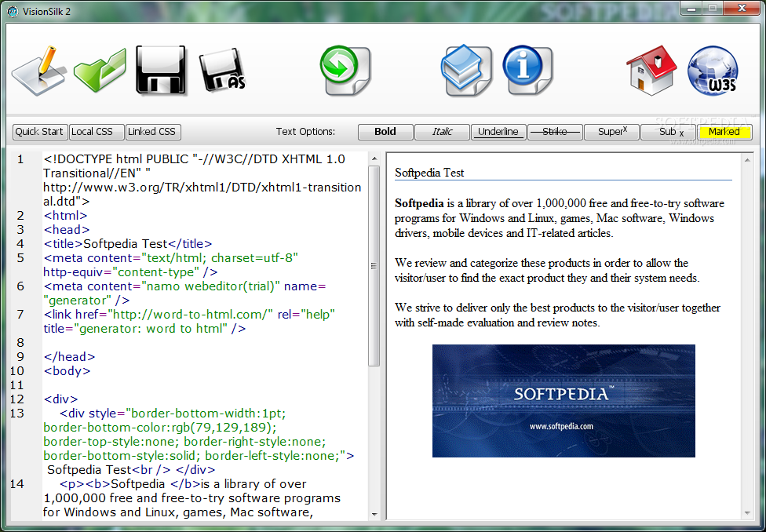Click the 'We review and categorize' preview paragraph
The image size is (766, 532).
click(x=548, y=271)
